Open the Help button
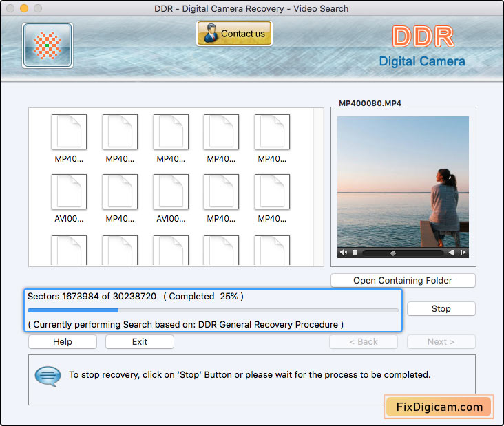This screenshot has height=426, width=504. [63, 341]
